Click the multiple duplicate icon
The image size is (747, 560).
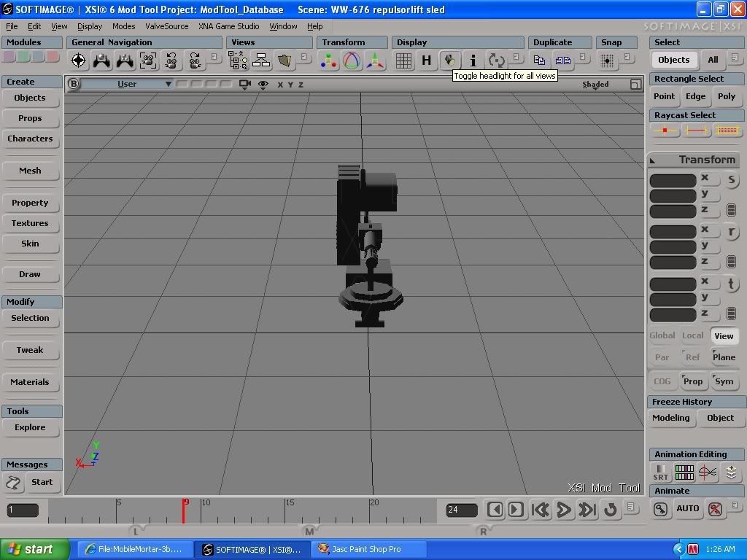562,61
